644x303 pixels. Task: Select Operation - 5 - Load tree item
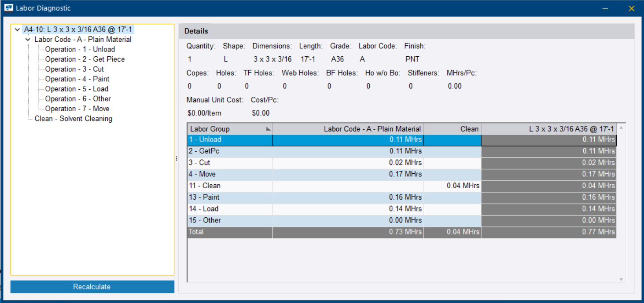coord(77,89)
